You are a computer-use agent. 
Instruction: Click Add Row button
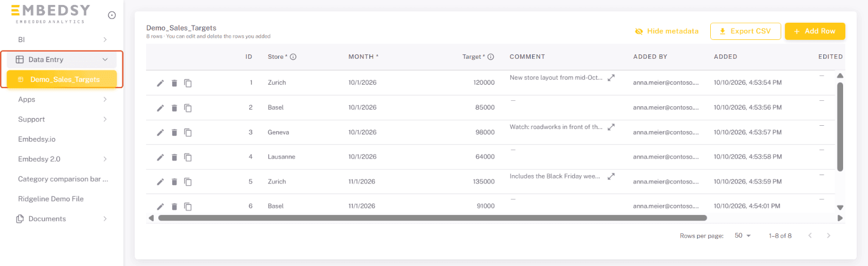pyautogui.click(x=815, y=31)
